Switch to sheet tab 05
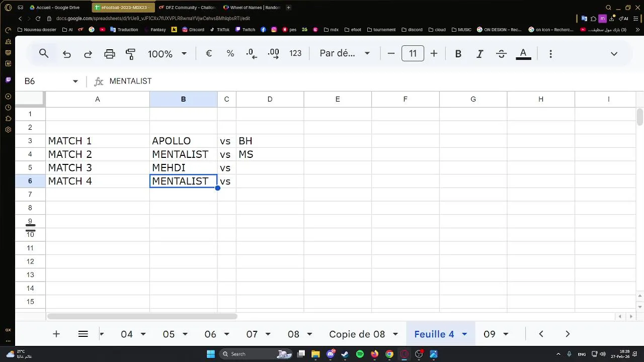 click(x=169, y=334)
